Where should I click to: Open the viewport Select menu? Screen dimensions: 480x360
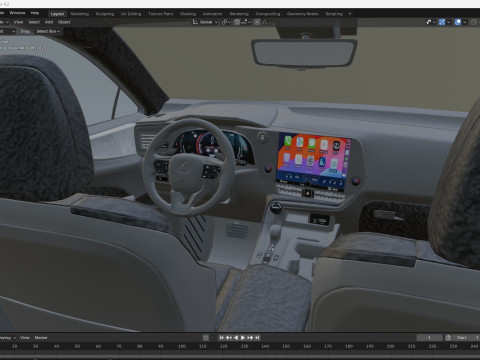click(x=34, y=22)
